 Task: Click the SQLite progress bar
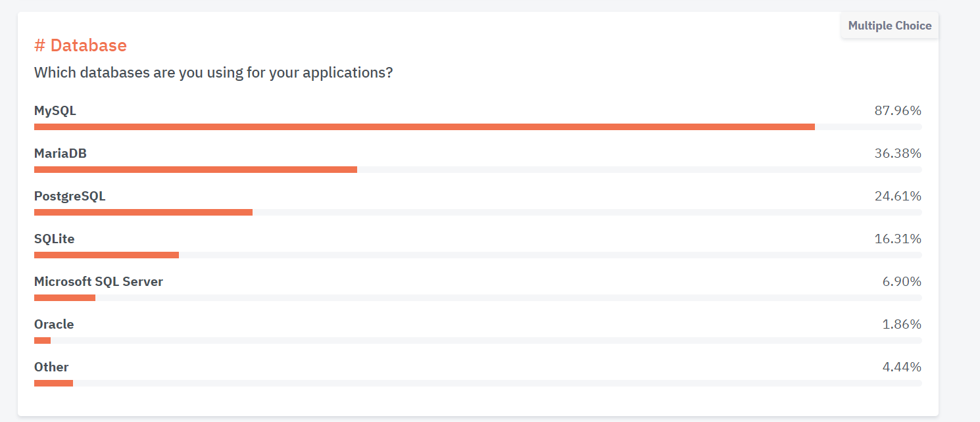pos(478,255)
